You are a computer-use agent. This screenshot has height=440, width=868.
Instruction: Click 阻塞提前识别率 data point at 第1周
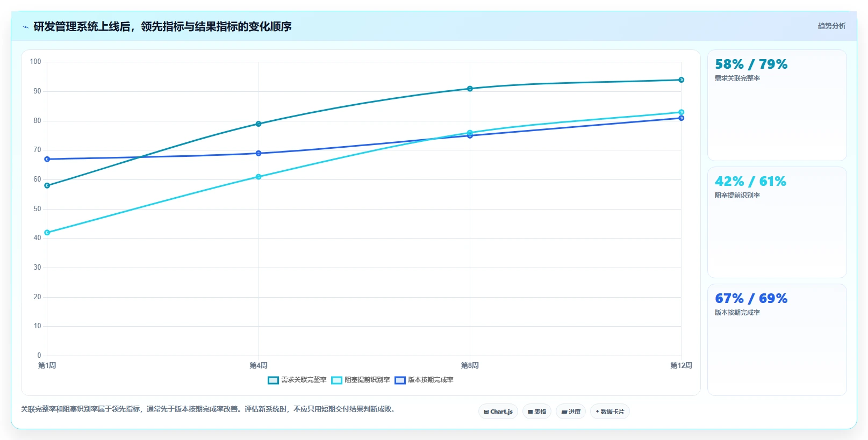47,233
